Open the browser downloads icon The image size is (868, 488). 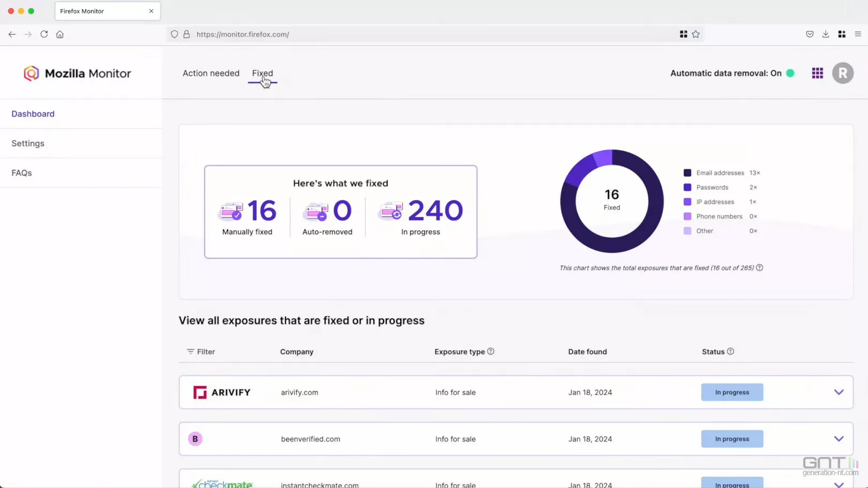tap(826, 34)
